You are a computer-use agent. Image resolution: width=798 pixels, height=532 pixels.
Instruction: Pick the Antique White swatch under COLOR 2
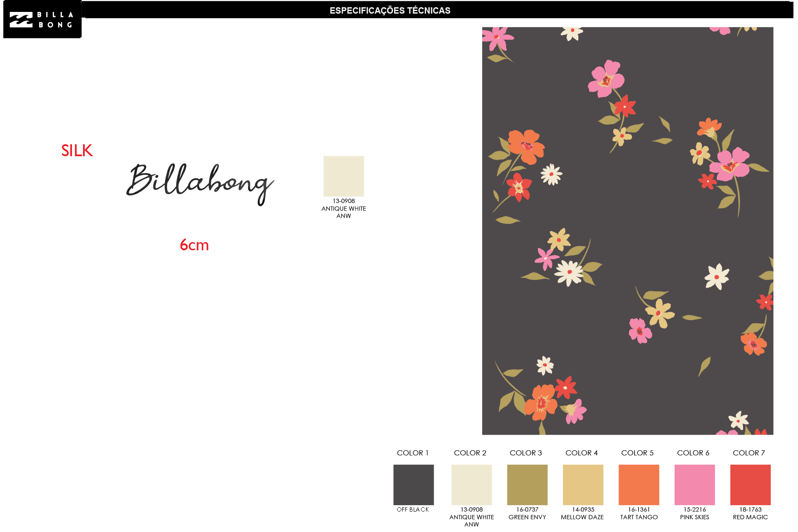472,485
